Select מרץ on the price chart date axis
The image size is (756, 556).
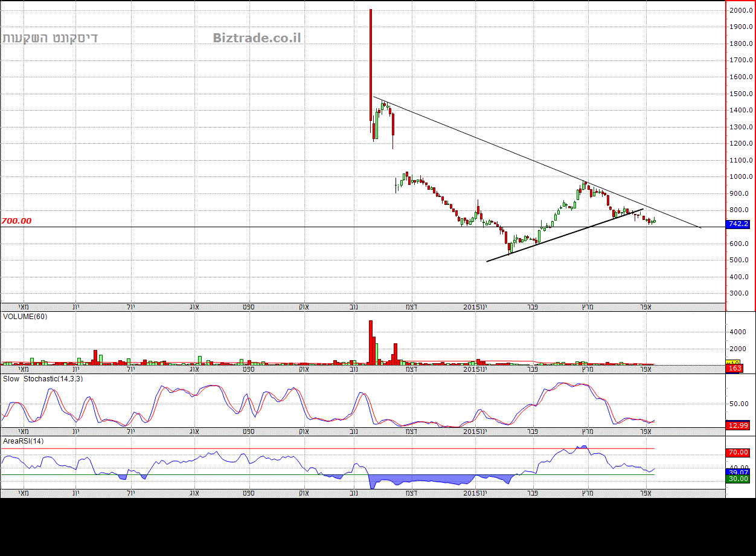pyautogui.click(x=587, y=307)
